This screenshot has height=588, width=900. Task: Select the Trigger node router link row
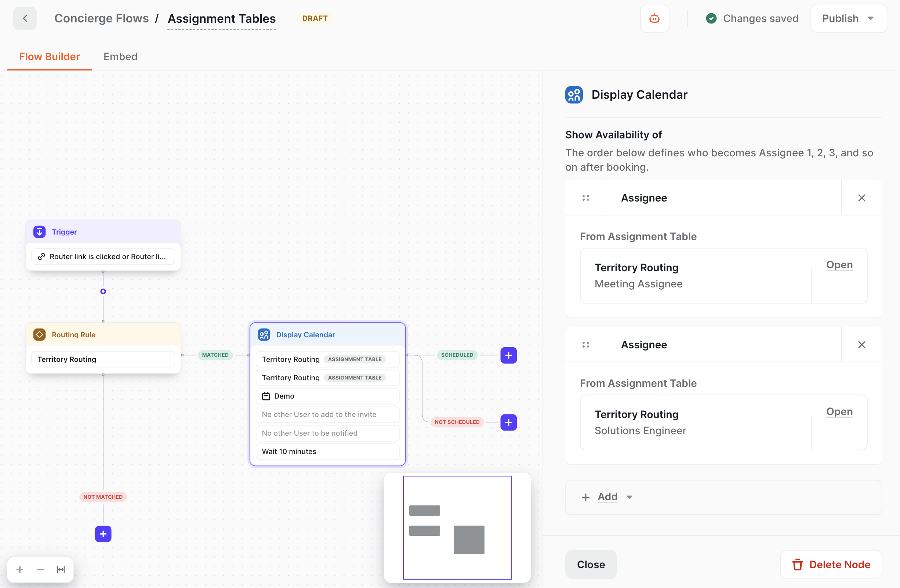[x=103, y=256]
